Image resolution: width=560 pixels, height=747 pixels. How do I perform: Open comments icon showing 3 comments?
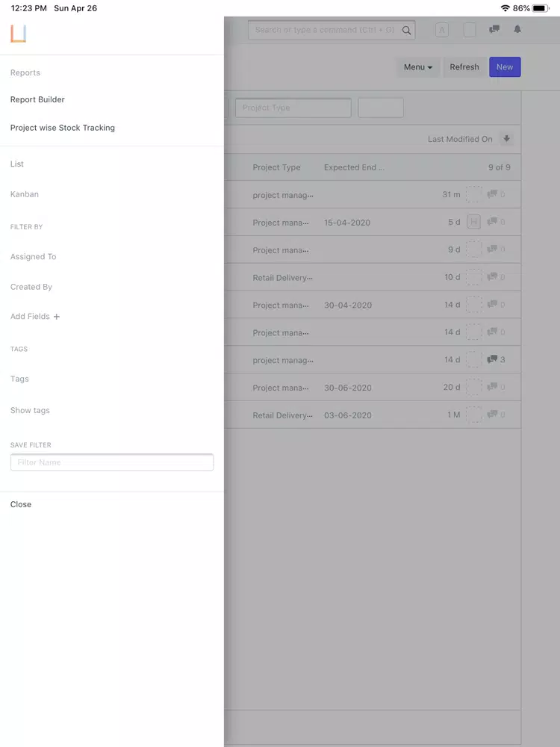492,359
